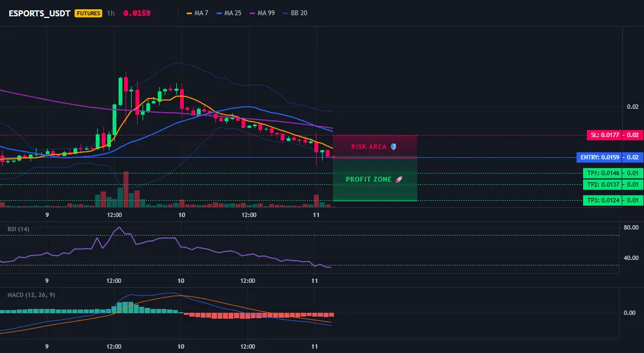Click the 0.02 price axis gridline label
This screenshot has width=644, height=353.
(633, 107)
